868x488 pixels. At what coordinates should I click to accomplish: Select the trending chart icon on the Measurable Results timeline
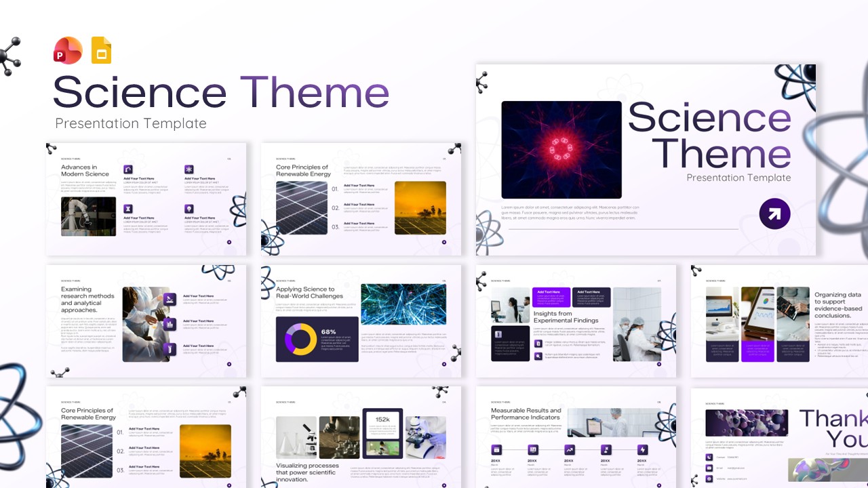point(570,449)
